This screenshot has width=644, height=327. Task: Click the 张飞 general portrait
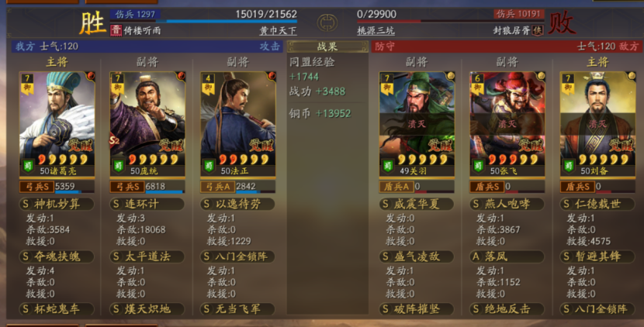click(507, 124)
